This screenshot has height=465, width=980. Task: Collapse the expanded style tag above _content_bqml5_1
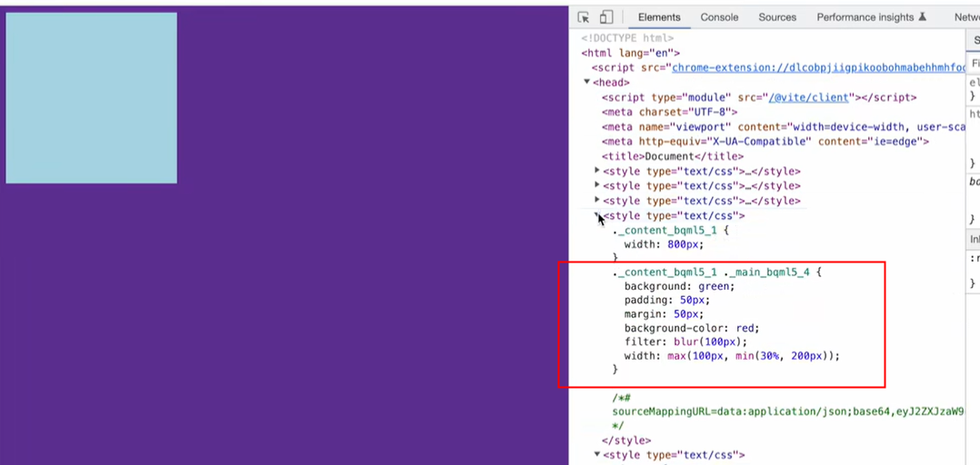click(597, 215)
